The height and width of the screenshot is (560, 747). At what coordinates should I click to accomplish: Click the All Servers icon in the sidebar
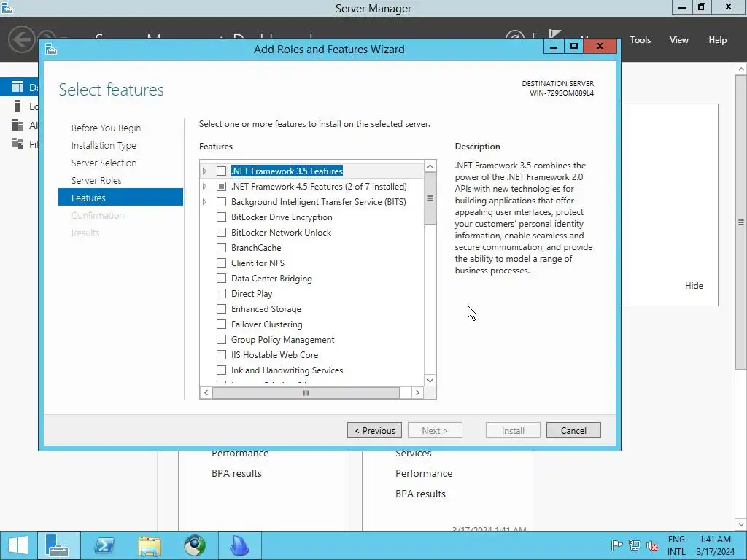[18, 125]
